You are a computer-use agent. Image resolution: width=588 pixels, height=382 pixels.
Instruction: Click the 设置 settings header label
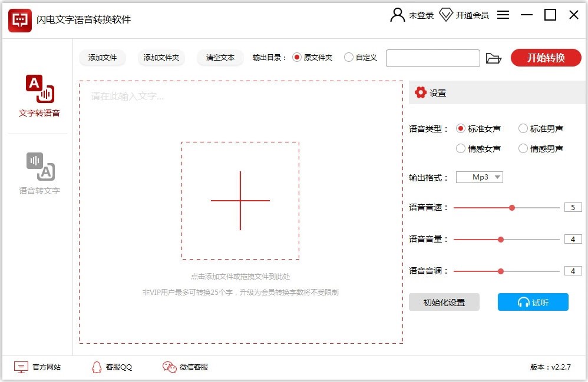click(438, 93)
